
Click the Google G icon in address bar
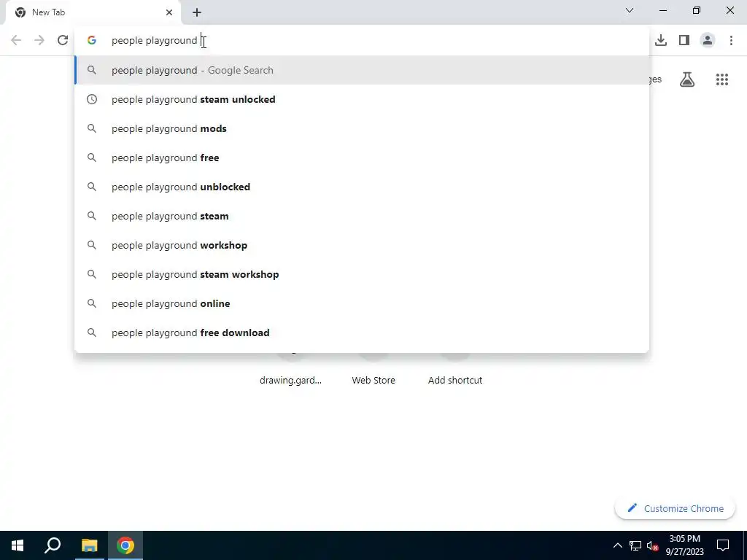click(x=92, y=41)
